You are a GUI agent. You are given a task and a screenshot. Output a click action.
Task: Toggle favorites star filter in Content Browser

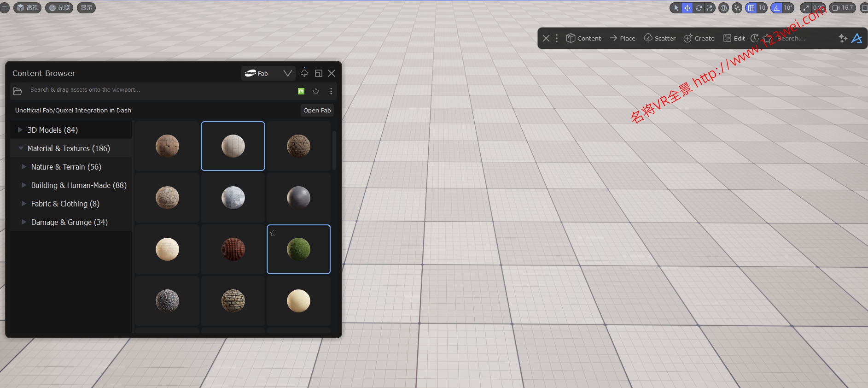pyautogui.click(x=316, y=91)
